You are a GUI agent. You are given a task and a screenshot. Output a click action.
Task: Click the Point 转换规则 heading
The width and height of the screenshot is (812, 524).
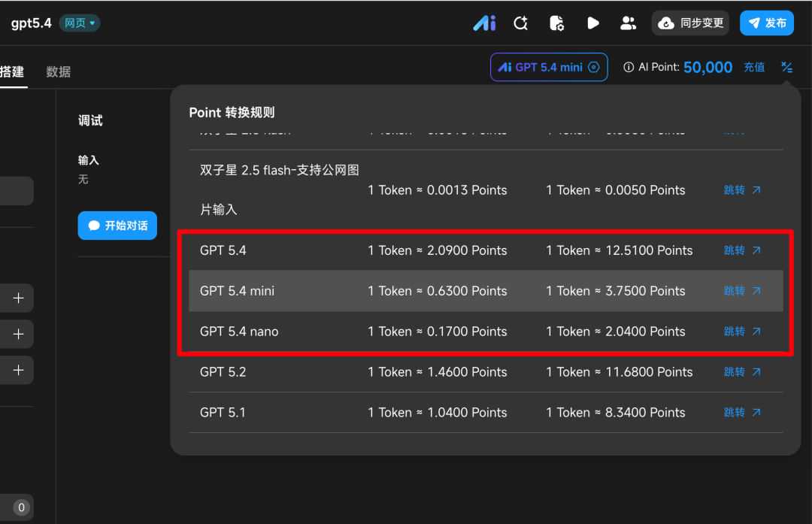click(232, 112)
